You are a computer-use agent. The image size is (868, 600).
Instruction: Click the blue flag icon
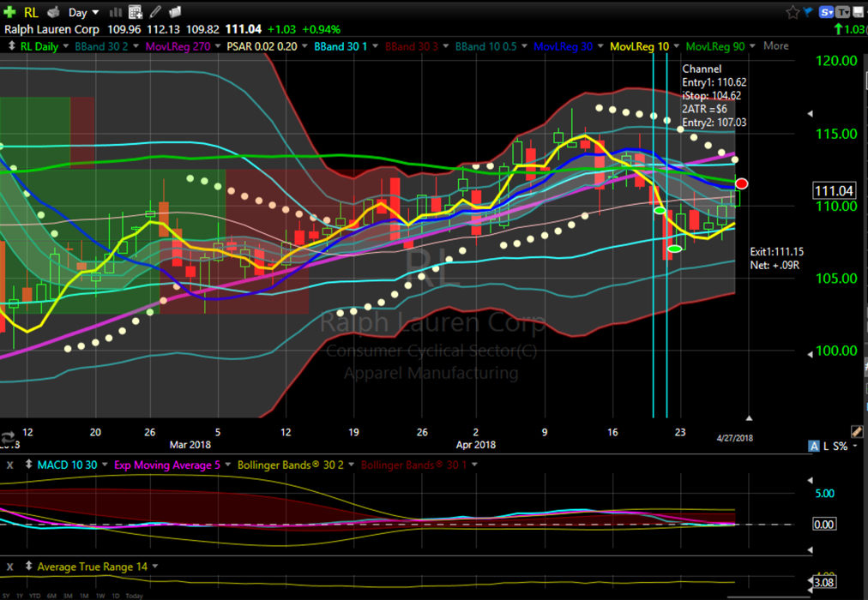pyautogui.click(x=808, y=12)
